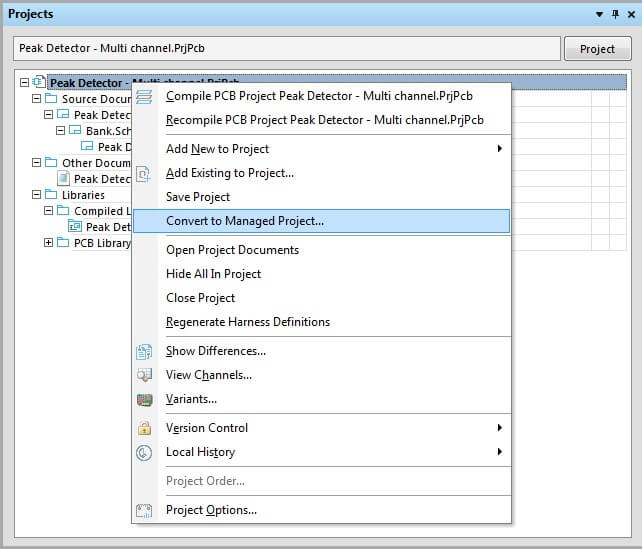Expand the PCB Library folder node
Viewport: 642px width, 549px height.
click(x=49, y=243)
